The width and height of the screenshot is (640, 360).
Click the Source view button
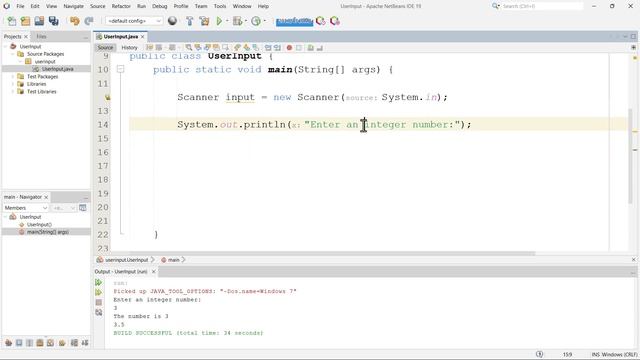tap(105, 48)
